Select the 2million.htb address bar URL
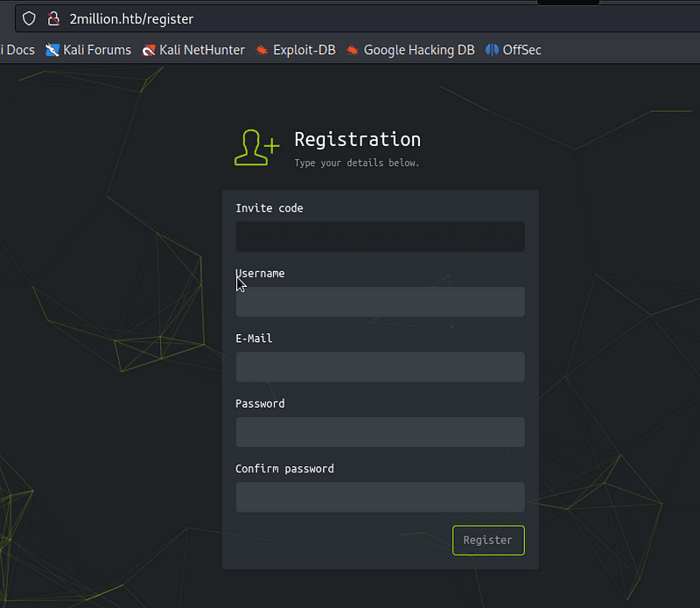The height and width of the screenshot is (608, 700). coord(131,18)
